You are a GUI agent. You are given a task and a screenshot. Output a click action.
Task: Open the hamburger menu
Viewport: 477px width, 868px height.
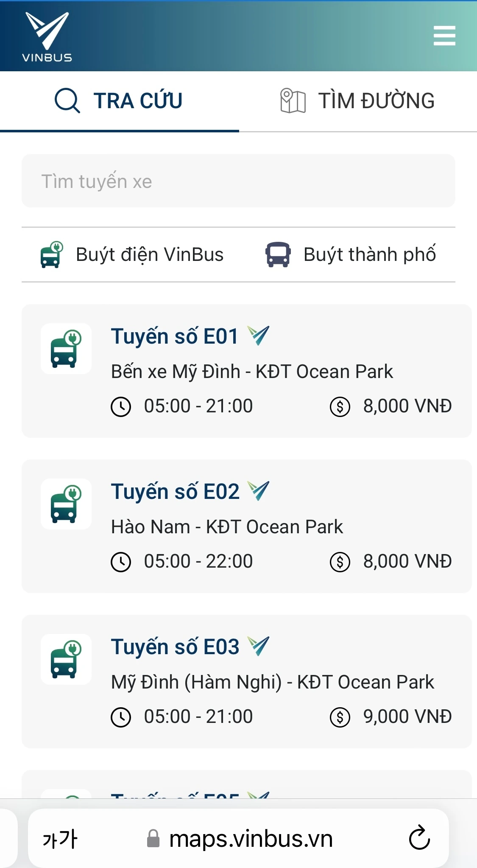444,36
